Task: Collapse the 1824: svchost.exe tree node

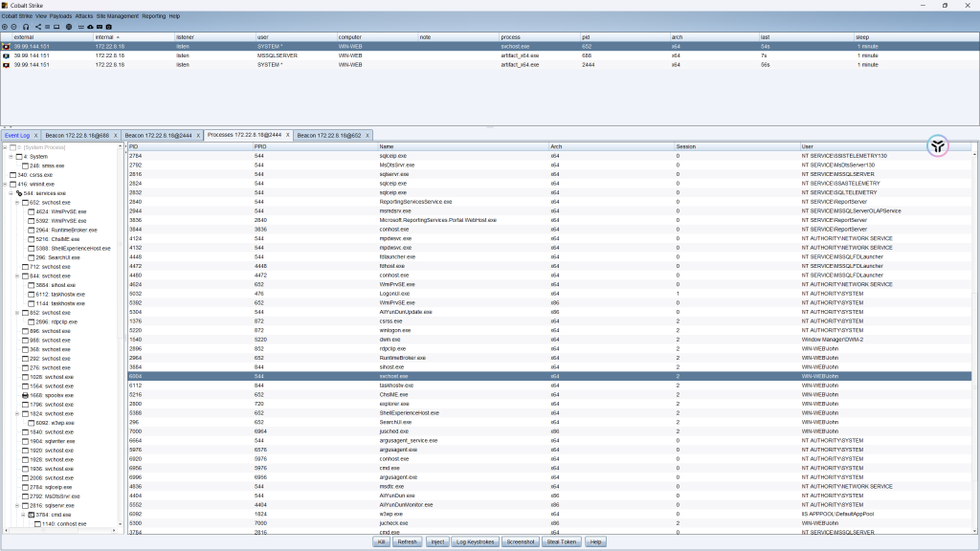Action: [x=17, y=413]
